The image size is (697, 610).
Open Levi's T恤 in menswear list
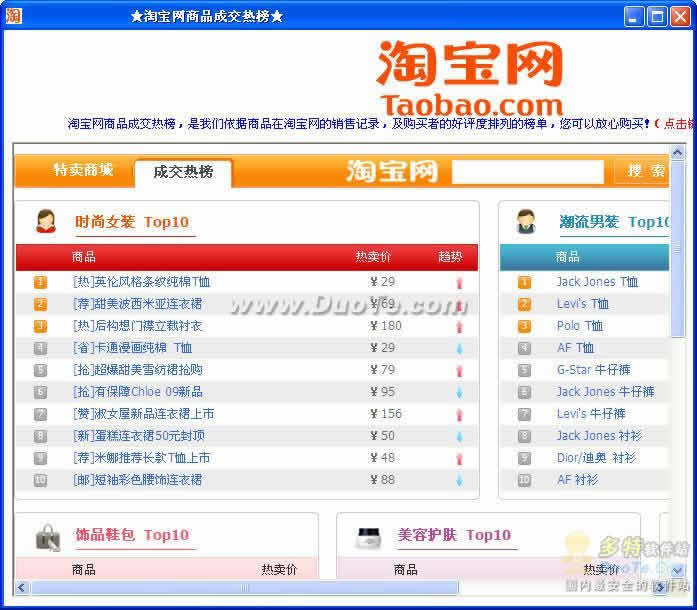pyautogui.click(x=583, y=304)
